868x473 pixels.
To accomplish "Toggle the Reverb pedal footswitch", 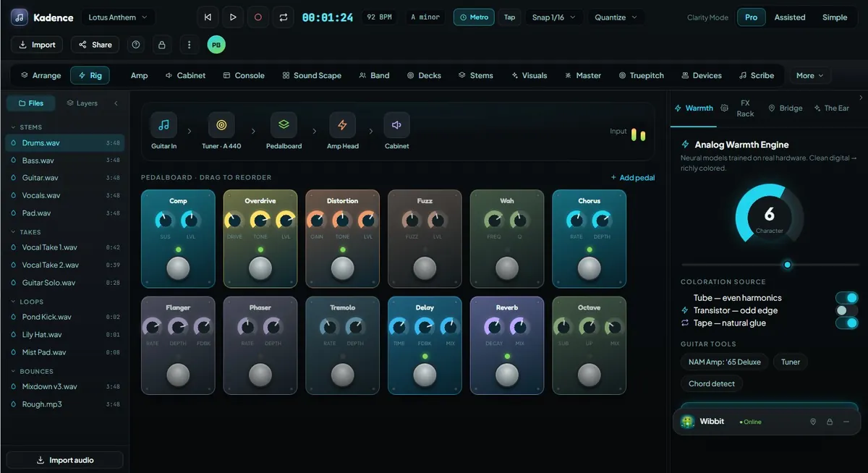I will tap(507, 375).
